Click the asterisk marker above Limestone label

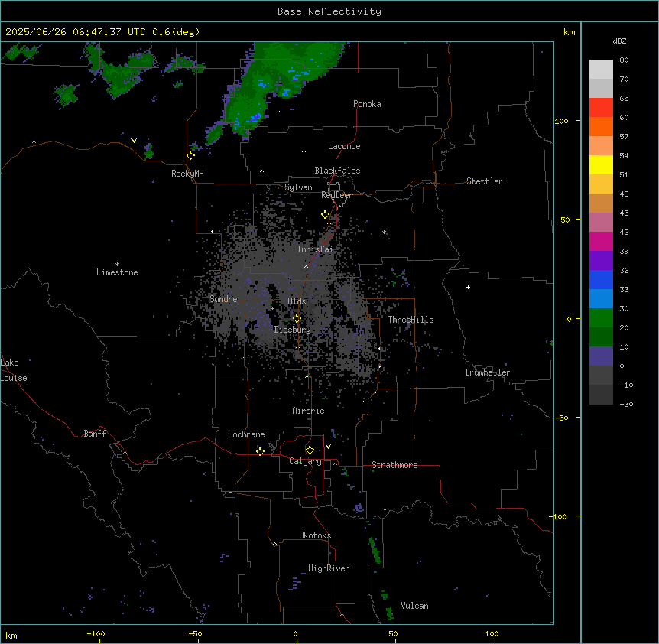[x=117, y=265]
